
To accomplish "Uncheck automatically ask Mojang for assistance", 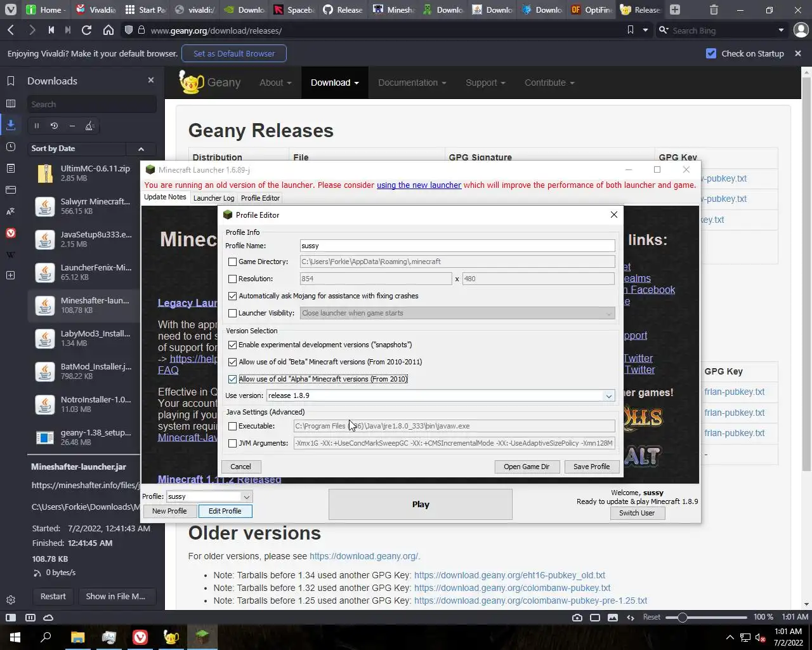I will tap(232, 296).
